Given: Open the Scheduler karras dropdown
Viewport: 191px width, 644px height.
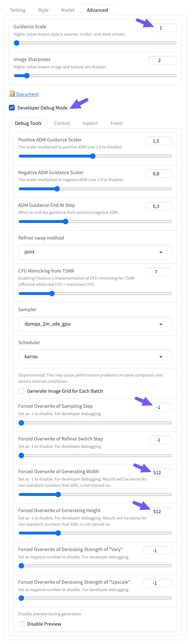Looking at the screenshot, I should [95, 356].
